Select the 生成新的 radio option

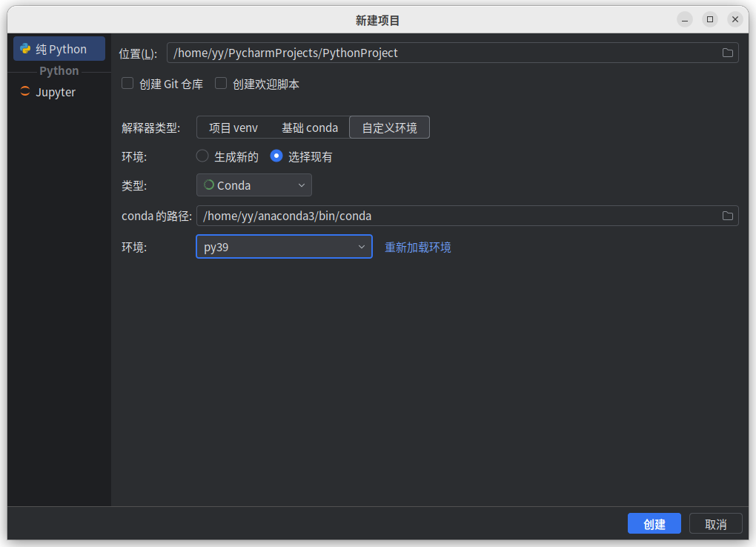tap(202, 156)
